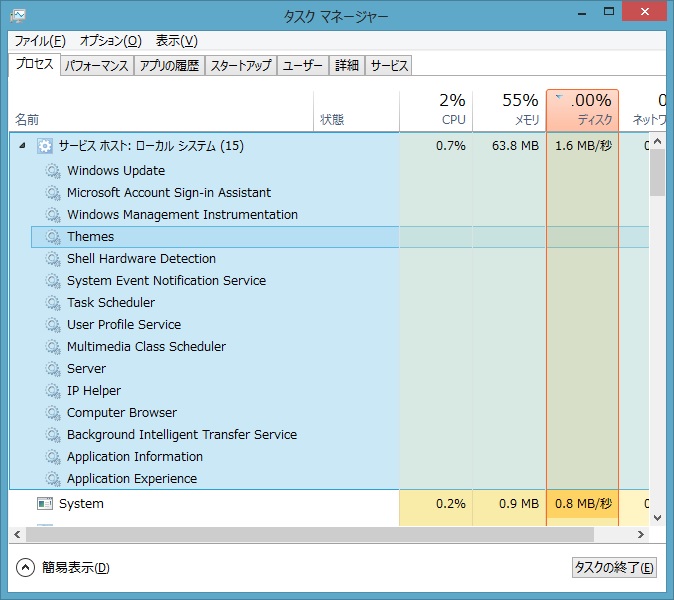674x600 pixels.
Task: Click gear icon beside Windows Management Instrumentation
Action: point(53,214)
